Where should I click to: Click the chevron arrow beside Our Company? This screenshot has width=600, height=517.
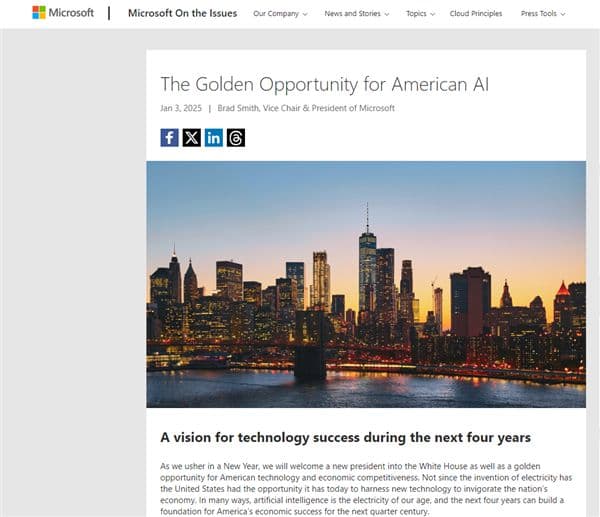(304, 15)
